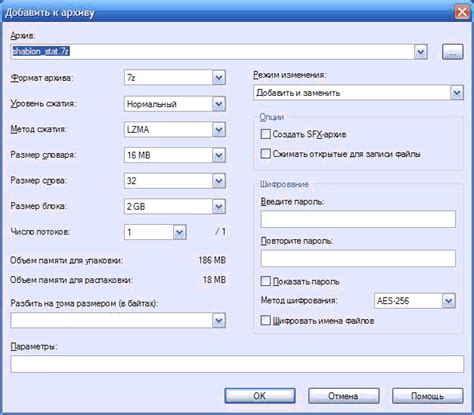Open the Размер блока 2 GB dropdown
This screenshot has height=415, width=474.
(219, 207)
